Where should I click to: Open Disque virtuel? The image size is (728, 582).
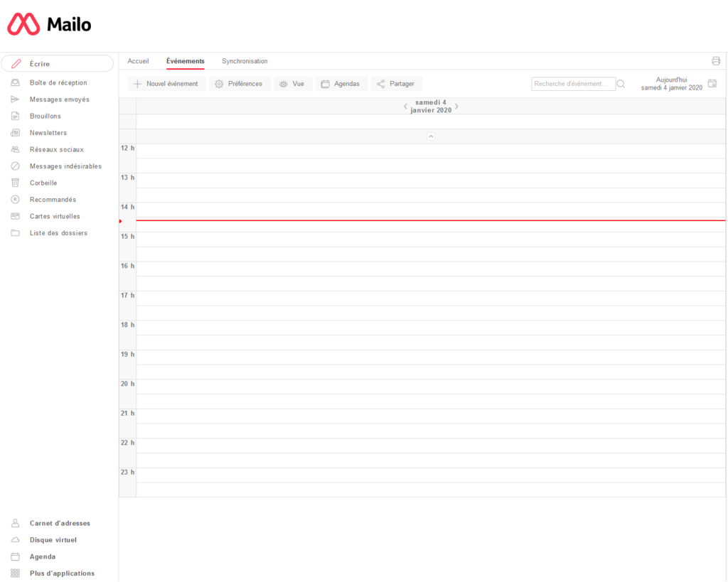(53, 540)
